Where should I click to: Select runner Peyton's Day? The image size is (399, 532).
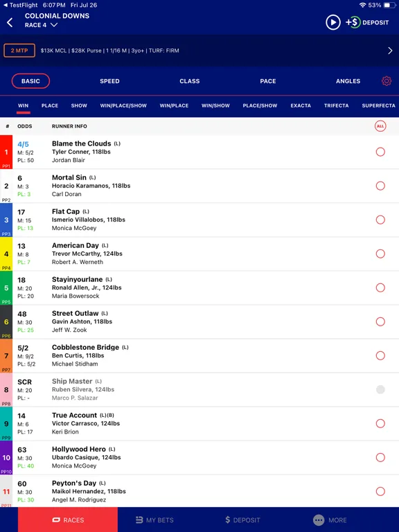pyautogui.click(x=380, y=491)
